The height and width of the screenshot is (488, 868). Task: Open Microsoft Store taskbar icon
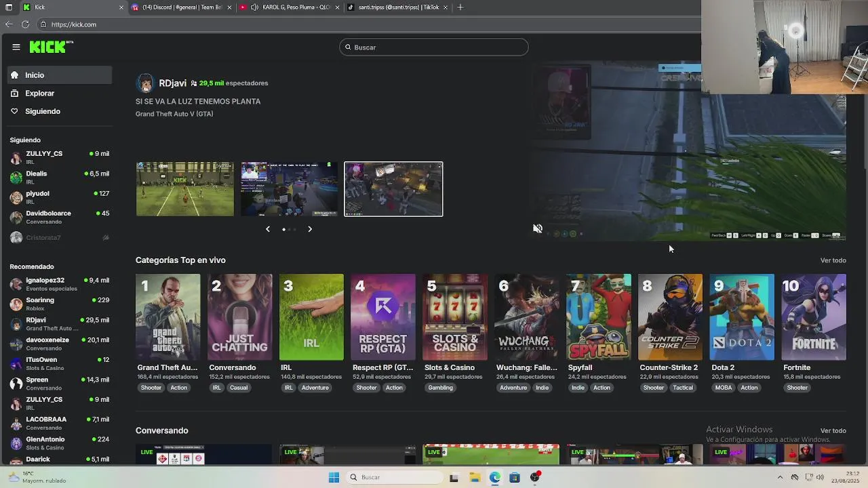(x=515, y=477)
